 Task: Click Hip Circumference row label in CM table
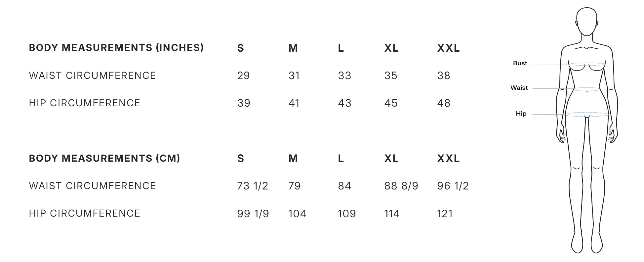[x=84, y=213]
